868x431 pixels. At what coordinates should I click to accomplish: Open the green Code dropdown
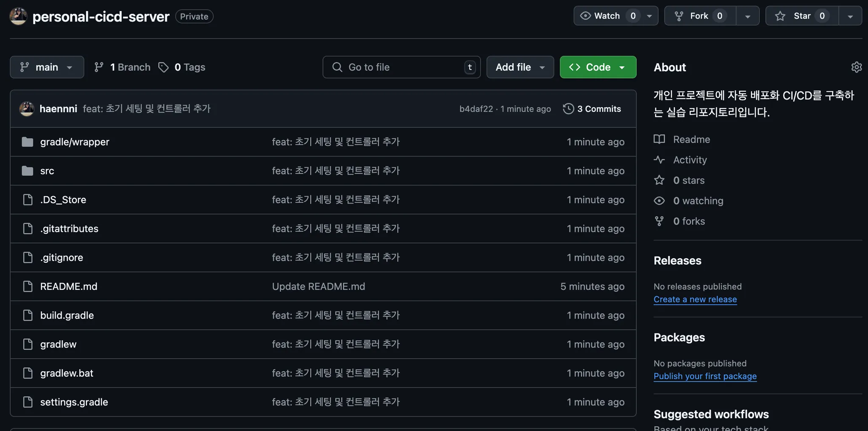(x=598, y=67)
